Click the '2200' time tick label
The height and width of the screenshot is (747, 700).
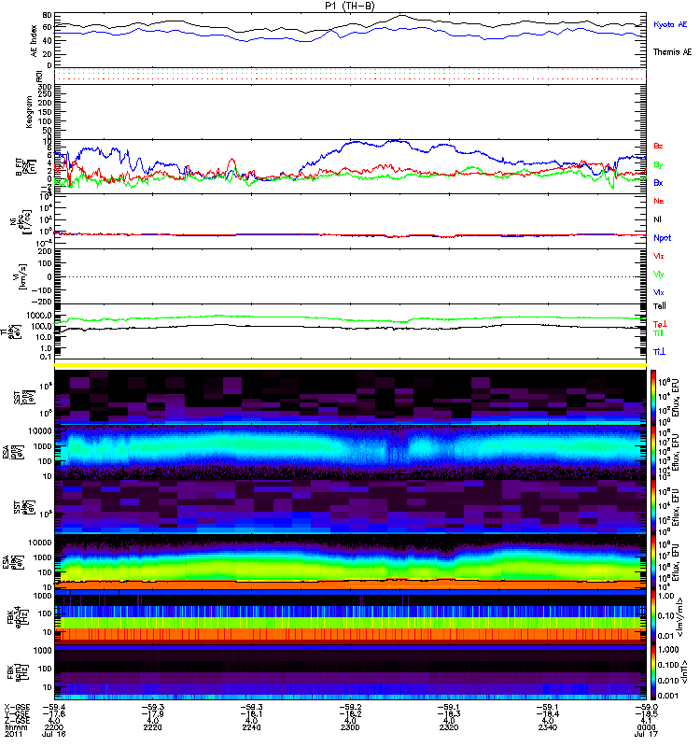click(x=54, y=727)
